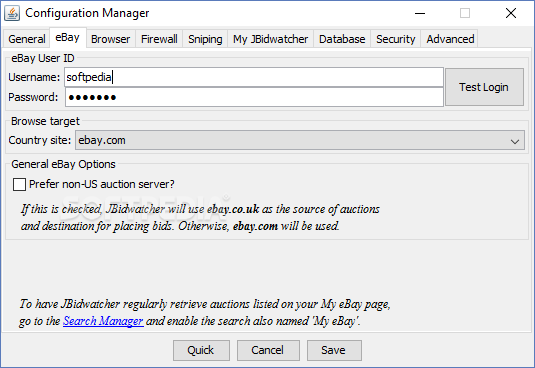Viewport: 535px width, 368px height.
Task: Click the 'Password:' label
Action: coord(33,97)
